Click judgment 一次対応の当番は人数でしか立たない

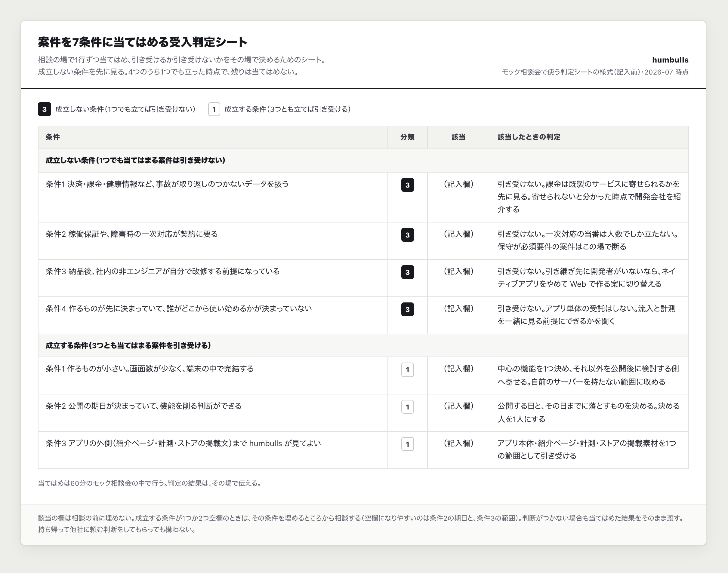(x=588, y=240)
